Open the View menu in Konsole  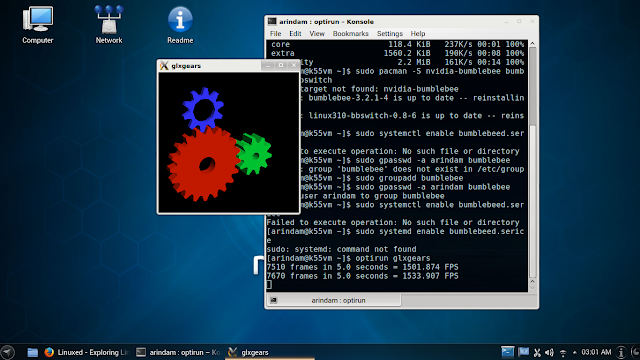click(317, 33)
